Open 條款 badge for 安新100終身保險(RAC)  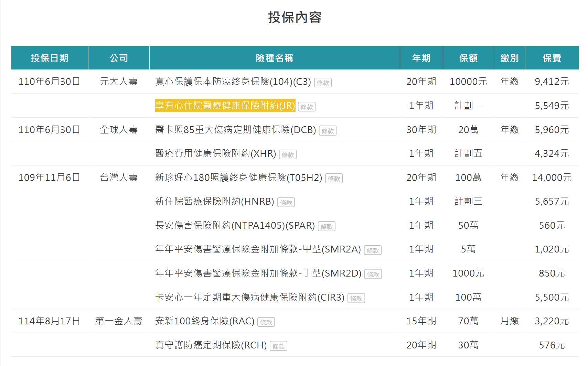pos(266,322)
